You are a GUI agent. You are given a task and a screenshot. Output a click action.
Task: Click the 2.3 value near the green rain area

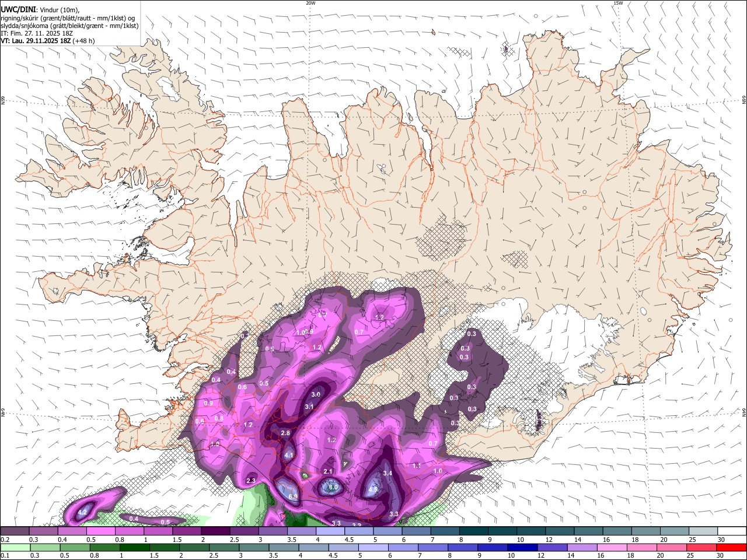(x=252, y=481)
